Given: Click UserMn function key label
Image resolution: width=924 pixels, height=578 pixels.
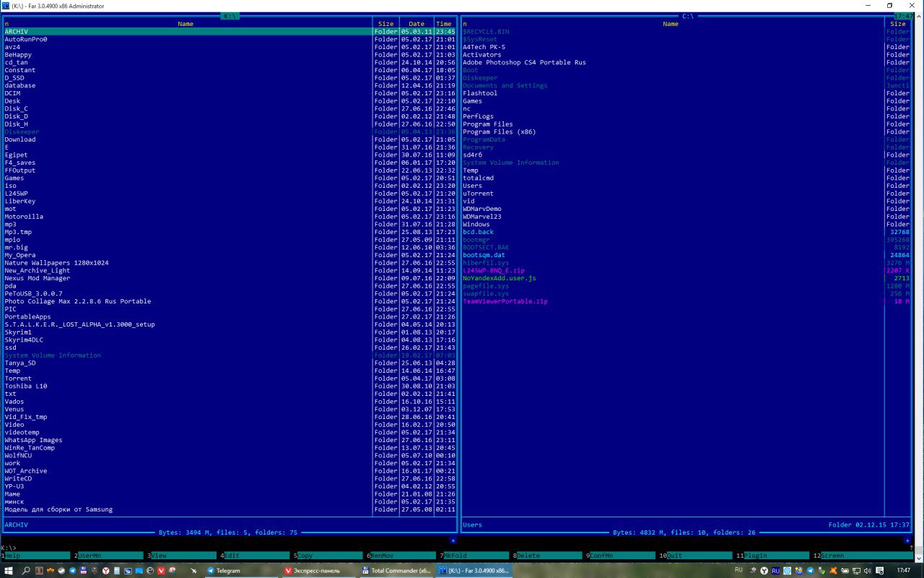Looking at the screenshot, I should click(x=90, y=556).
